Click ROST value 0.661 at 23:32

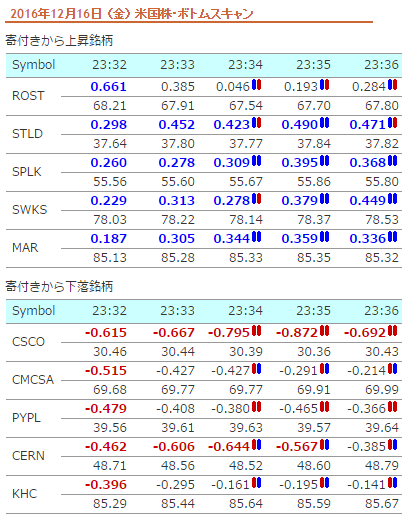pos(109,87)
